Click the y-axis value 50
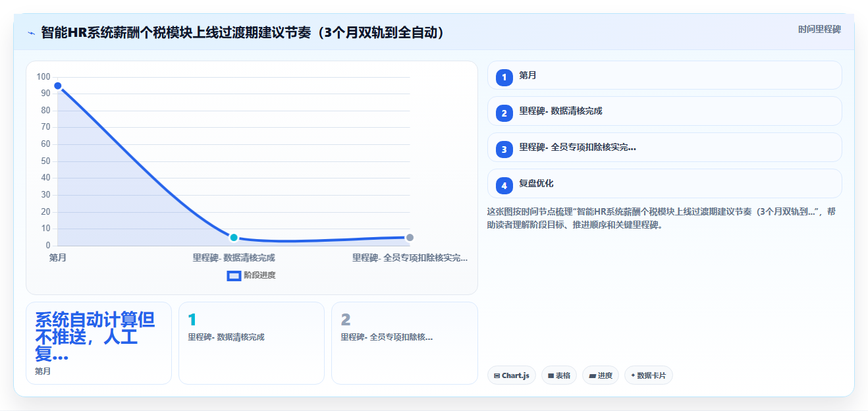Image resolution: width=868 pixels, height=411 pixels. click(x=45, y=161)
